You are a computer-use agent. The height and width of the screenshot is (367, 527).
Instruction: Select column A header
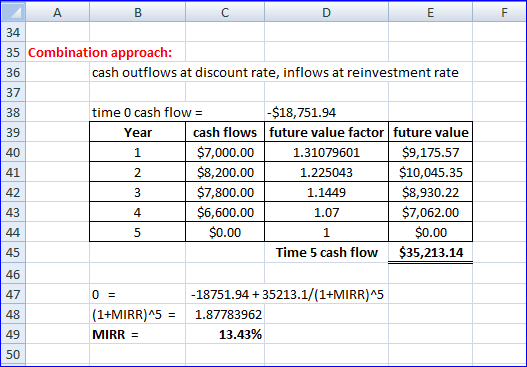click(57, 12)
